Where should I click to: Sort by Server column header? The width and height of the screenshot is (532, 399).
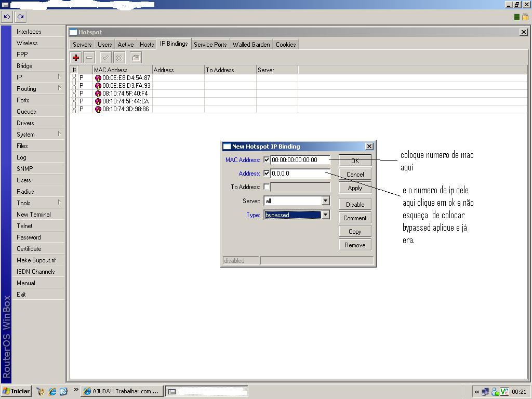[x=277, y=70]
